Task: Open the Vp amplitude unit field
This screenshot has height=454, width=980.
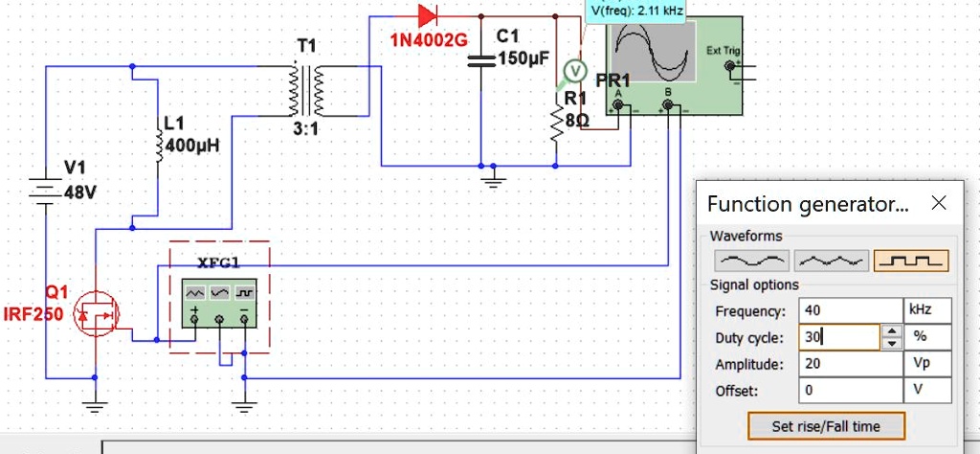Action: click(928, 363)
